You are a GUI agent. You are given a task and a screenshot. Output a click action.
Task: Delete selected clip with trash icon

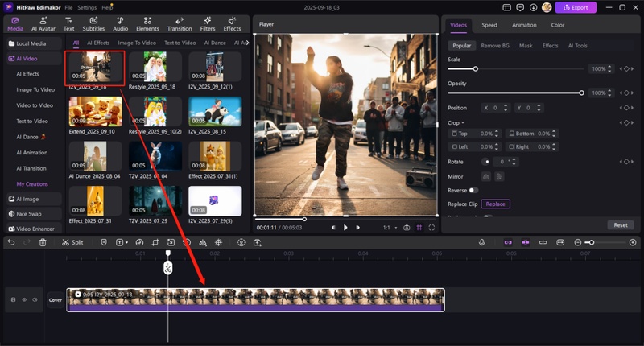click(43, 242)
